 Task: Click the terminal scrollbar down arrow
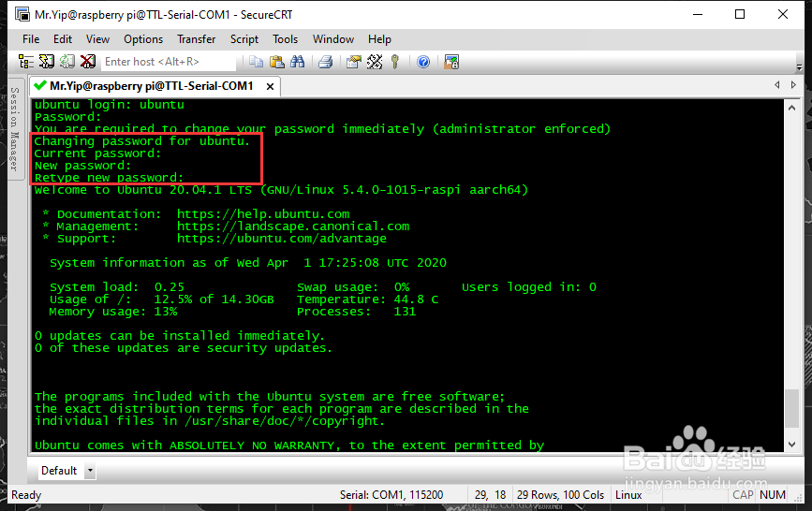coord(791,445)
